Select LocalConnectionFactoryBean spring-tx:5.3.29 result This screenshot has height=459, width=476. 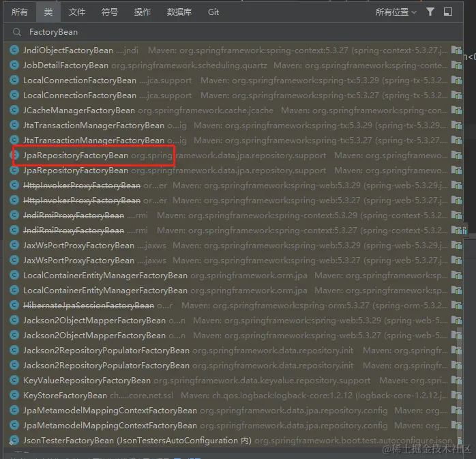[x=233, y=80]
